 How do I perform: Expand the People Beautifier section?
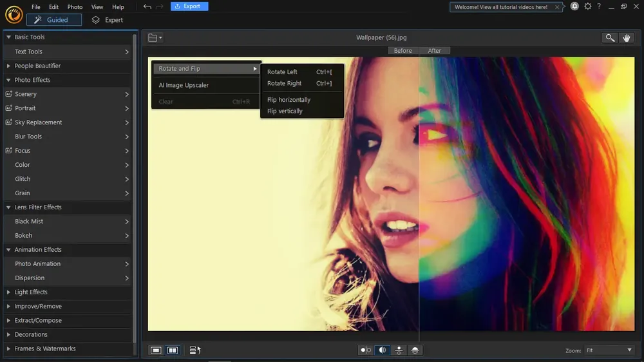tap(37, 66)
